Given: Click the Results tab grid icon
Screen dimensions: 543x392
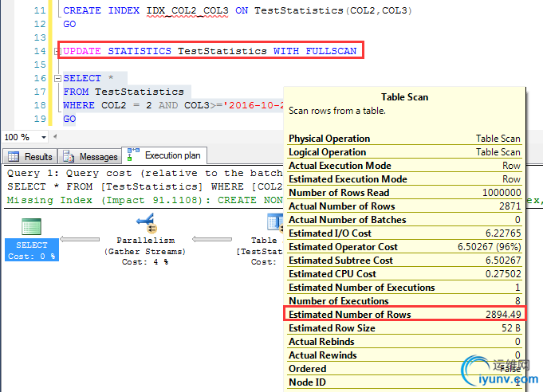Looking at the screenshot, I should tap(14, 156).
